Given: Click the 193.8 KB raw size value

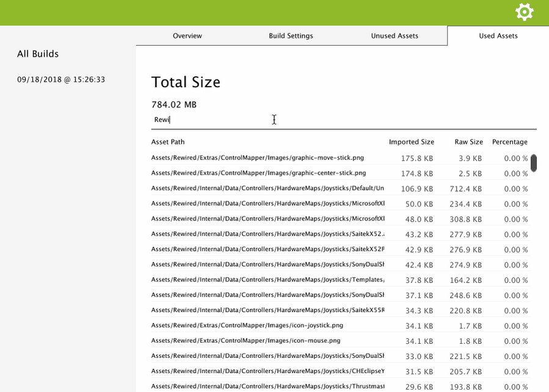Looking at the screenshot, I should (466, 387).
